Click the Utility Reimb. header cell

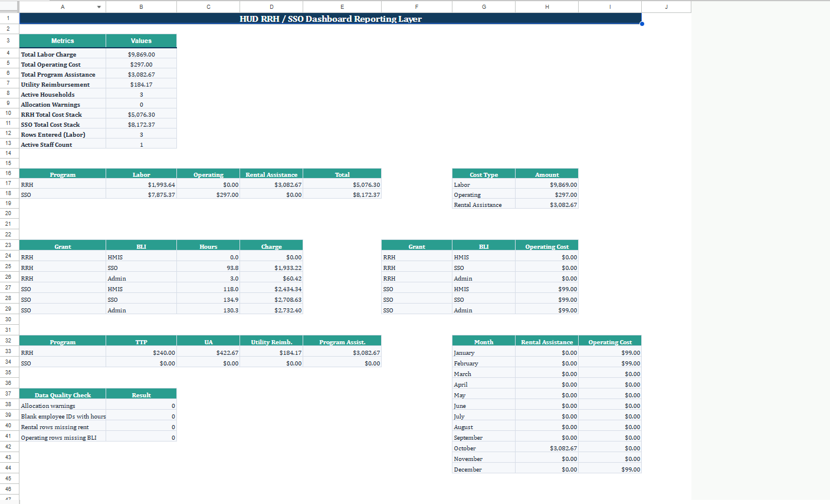271,342
